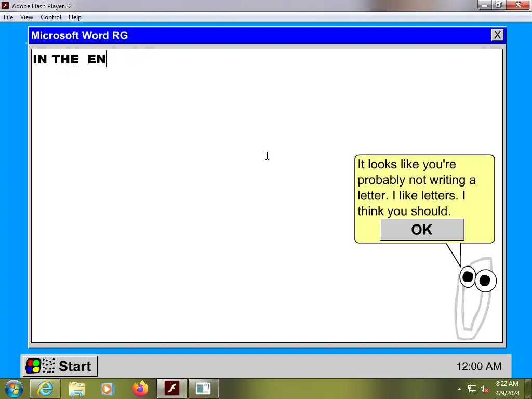Viewport: 532px width, 399px height.
Task: Open File Explorer from the taskbar
Action: [x=77, y=389]
